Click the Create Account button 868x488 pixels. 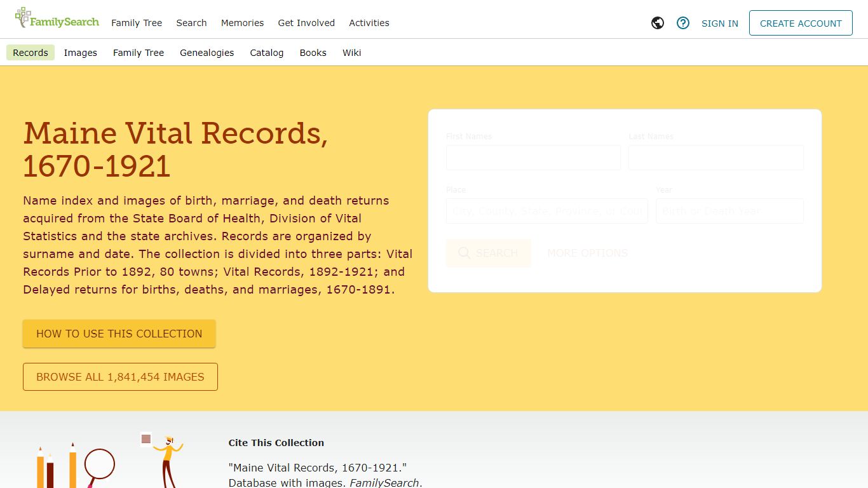[x=801, y=23]
